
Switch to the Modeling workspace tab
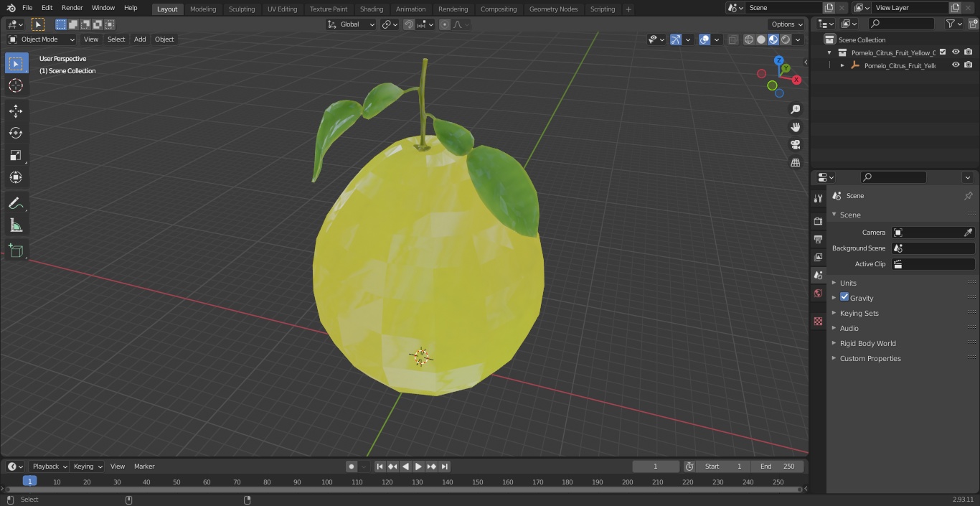pos(203,9)
